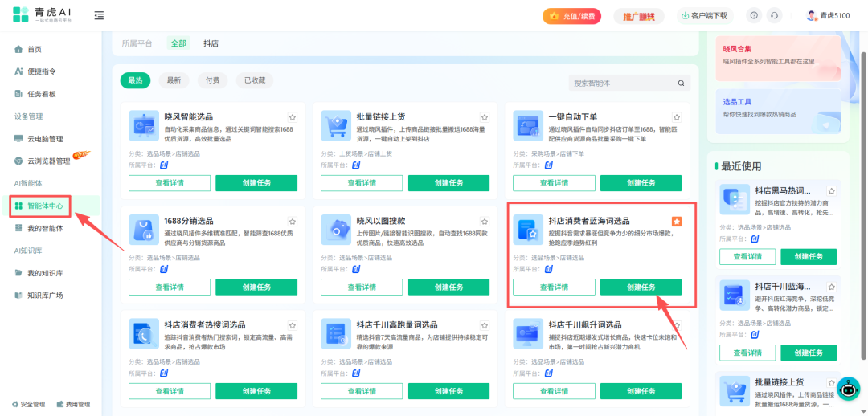The width and height of the screenshot is (868, 416).
Task: Click the 抖店消费者蓝海词选品 card icon
Action: coord(528,230)
